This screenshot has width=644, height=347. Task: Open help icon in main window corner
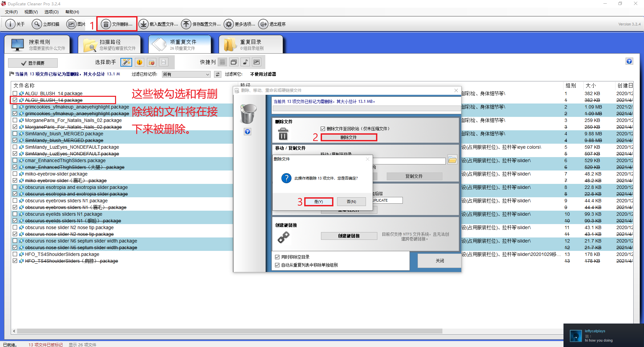pyautogui.click(x=629, y=61)
